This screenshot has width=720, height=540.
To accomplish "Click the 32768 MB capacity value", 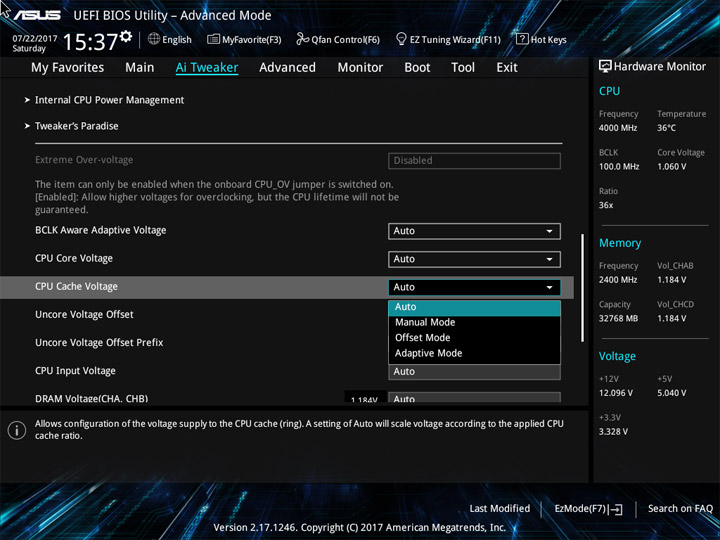I will pyautogui.click(x=618, y=318).
